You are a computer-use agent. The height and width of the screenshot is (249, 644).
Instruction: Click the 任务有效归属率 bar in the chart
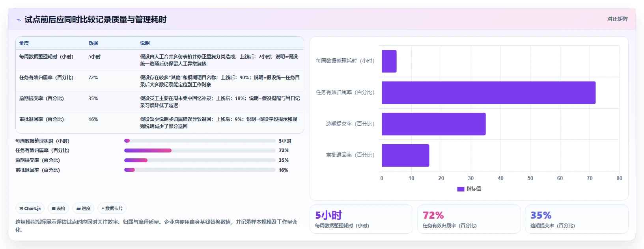coord(489,93)
